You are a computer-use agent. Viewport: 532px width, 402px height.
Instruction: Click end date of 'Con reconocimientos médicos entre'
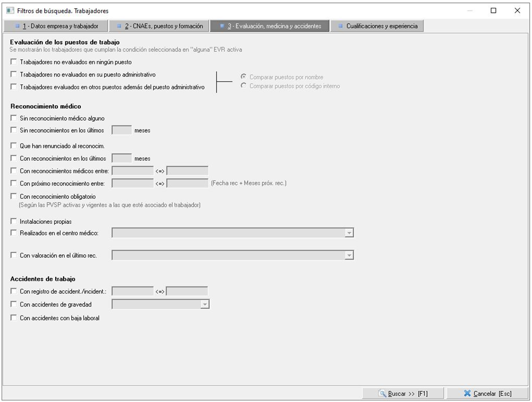(187, 171)
